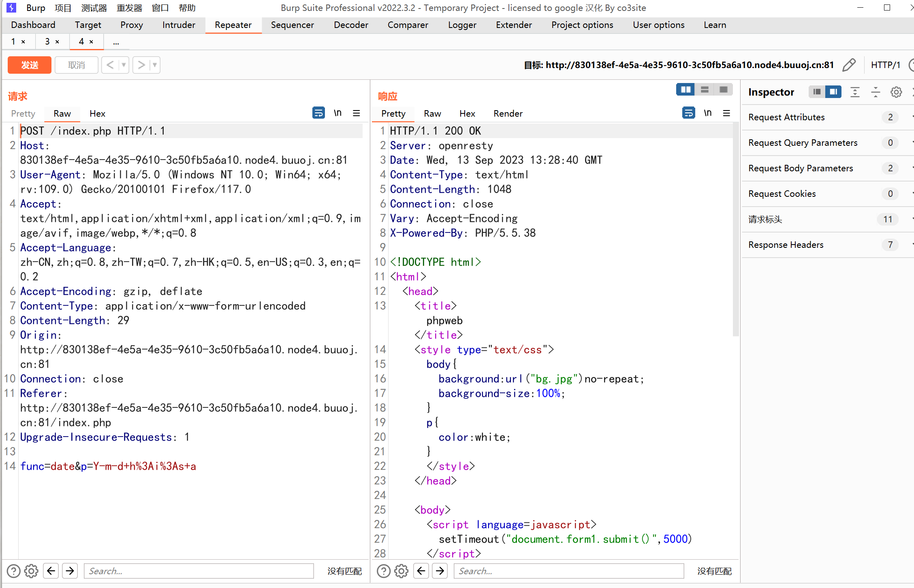Open help for the request panel
This screenshot has height=588, width=914.
pos(13,571)
